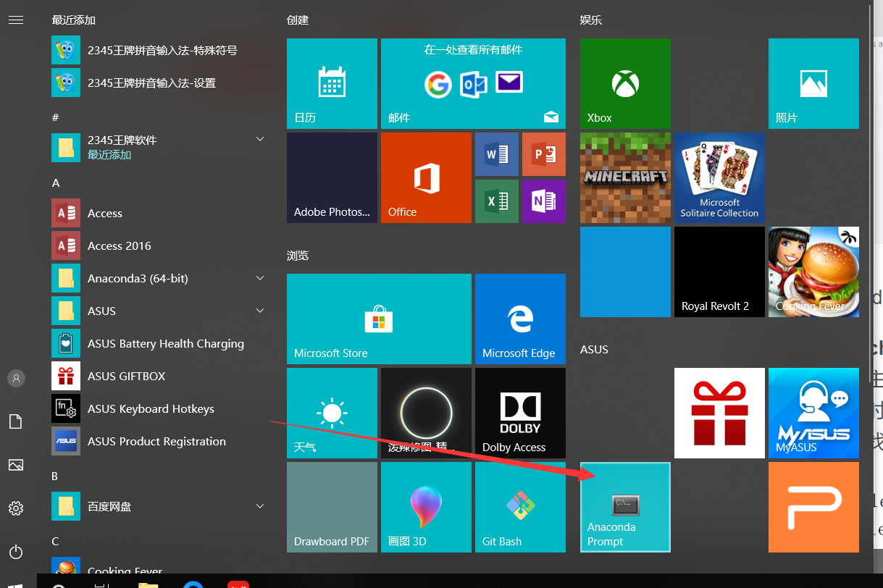Launch the Cooking Fever burger tile
This screenshot has height=588, width=883.
pos(813,272)
